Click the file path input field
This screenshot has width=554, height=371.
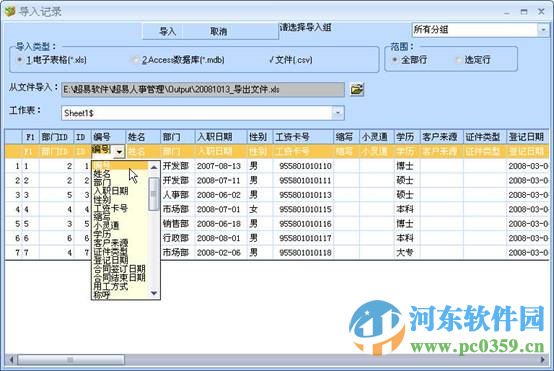[203, 90]
